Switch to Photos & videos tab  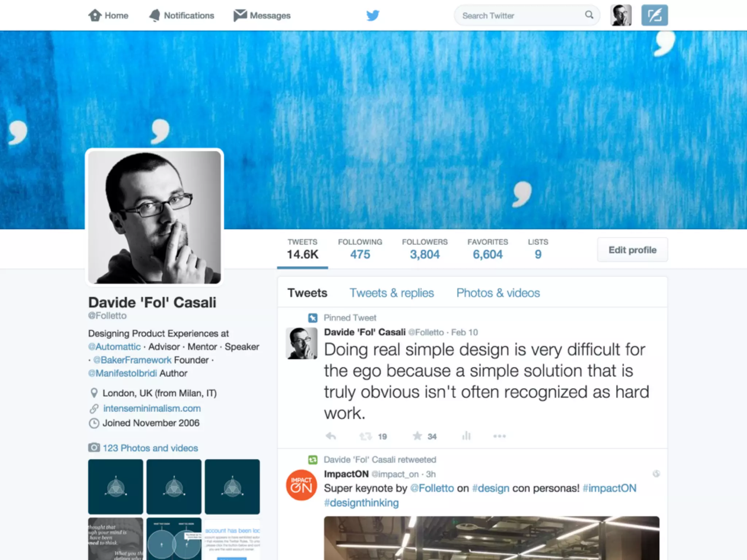(498, 293)
